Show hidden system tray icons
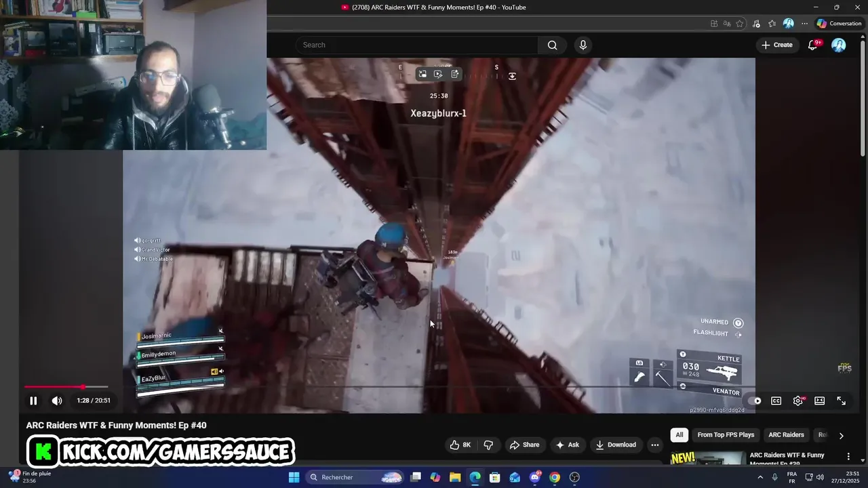This screenshot has width=868, height=488. [760, 477]
